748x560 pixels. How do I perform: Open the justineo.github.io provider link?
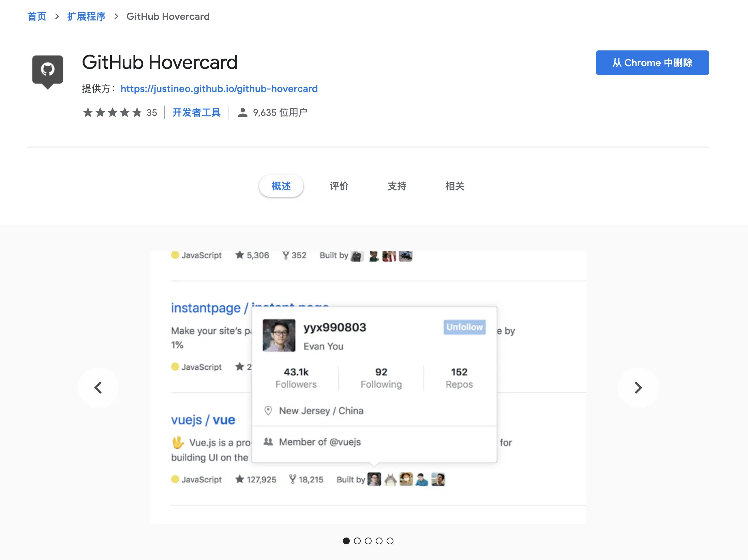(x=219, y=89)
